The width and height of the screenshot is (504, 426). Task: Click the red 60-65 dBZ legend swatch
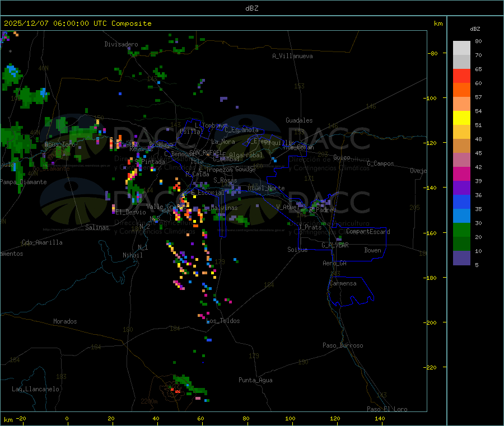461,76
